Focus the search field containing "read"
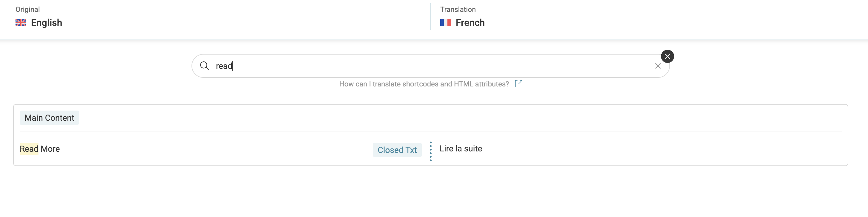 (404, 66)
